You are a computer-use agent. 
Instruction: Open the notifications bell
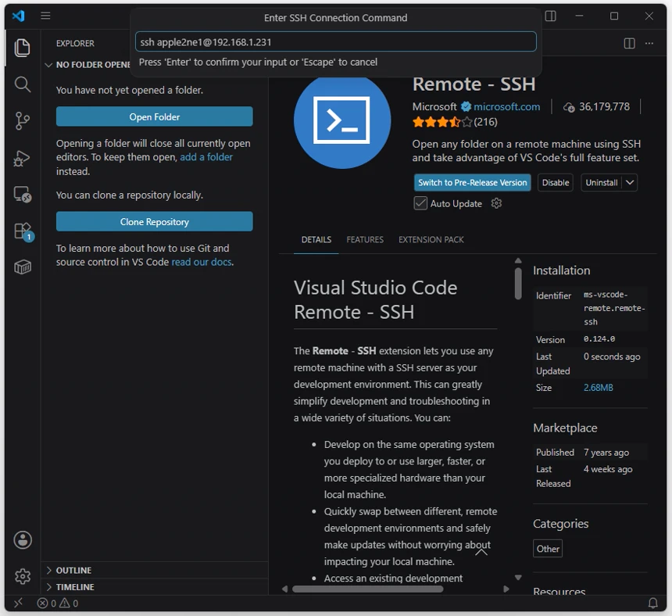[652, 603]
